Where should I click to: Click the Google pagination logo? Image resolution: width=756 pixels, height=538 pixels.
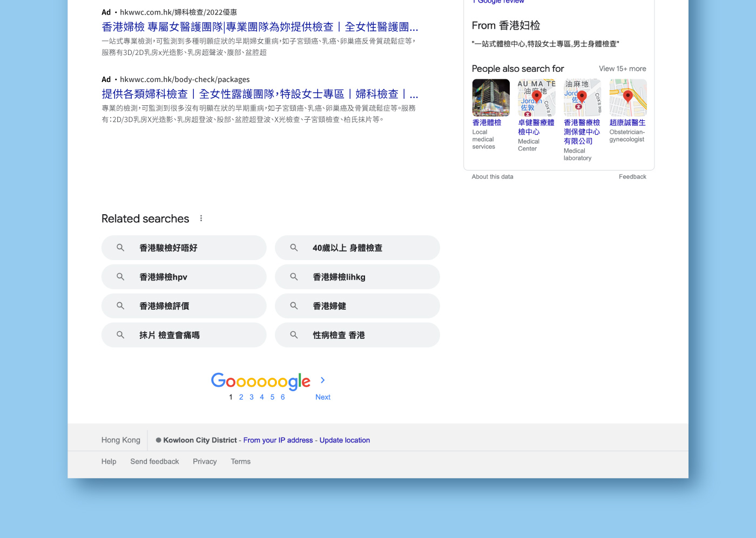pos(261,381)
